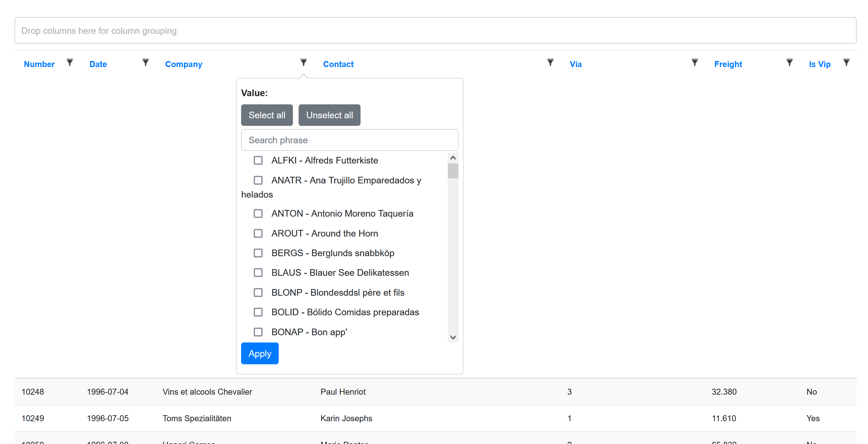Open the filter icon for Number column

pyautogui.click(x=70, y=63)
